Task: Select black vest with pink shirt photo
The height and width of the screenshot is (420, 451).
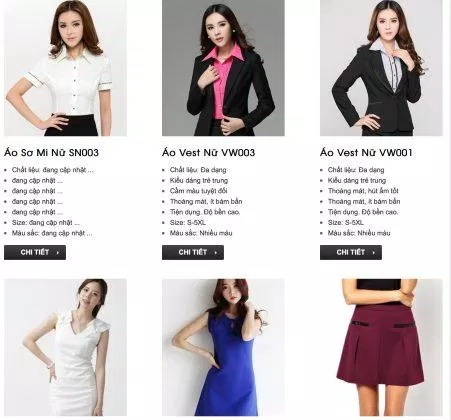Action: pyautogui.click(x=223, y=68)
